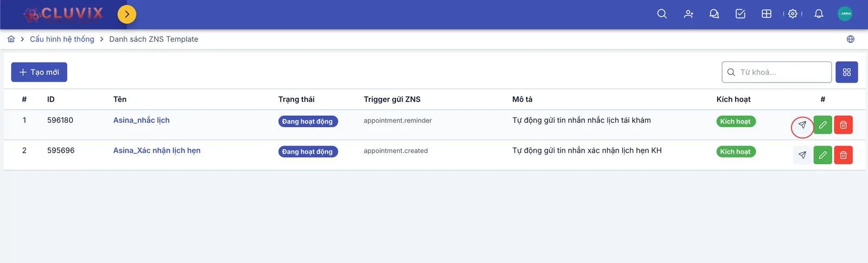Open grid table icon in header
The height and width of the screenshot is (263, 868).
[x=767, y=14]
